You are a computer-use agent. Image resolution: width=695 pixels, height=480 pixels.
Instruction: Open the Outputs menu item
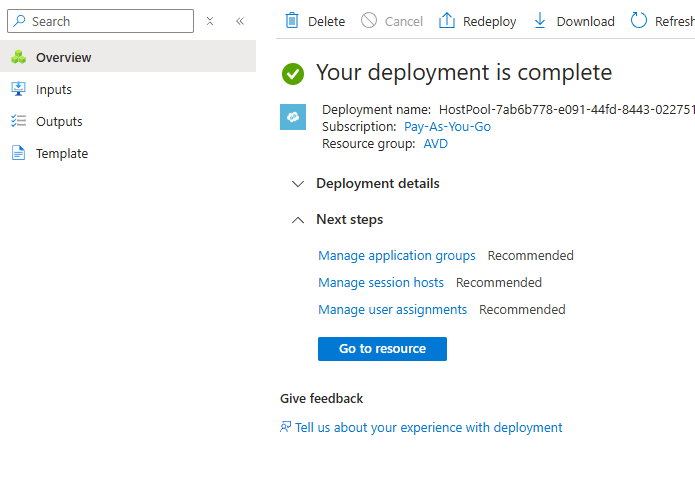pyautogui.click(x=59, y=121)
